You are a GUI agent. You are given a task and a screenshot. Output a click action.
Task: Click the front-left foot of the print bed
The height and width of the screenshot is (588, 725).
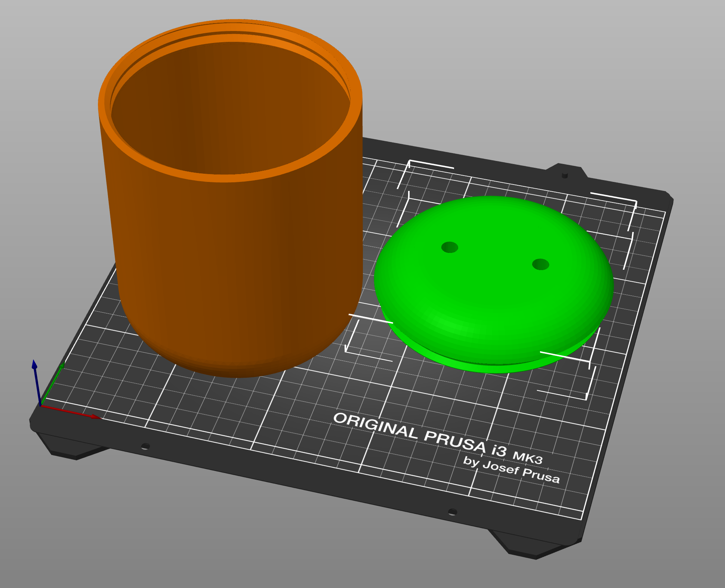click(x=71, y=448)
